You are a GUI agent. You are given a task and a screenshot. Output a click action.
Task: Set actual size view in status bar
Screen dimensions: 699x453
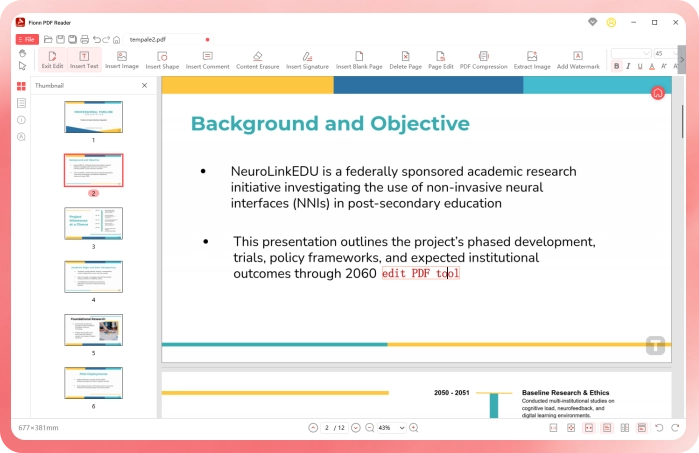(x=553, y=428)
